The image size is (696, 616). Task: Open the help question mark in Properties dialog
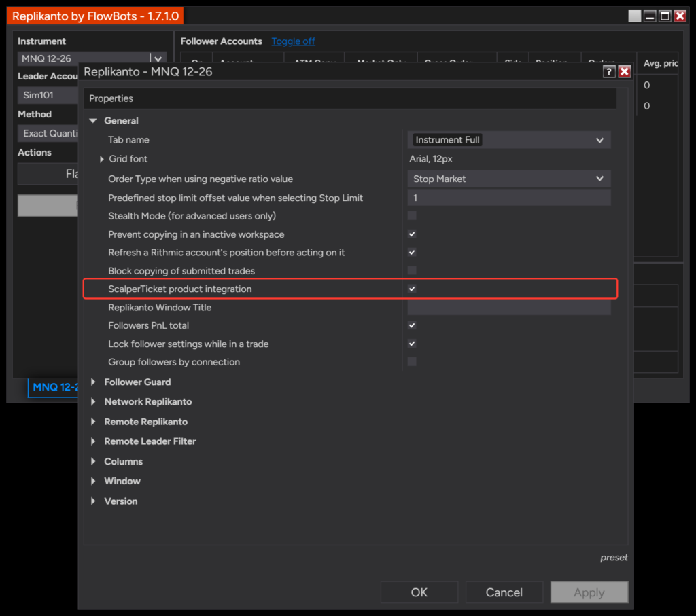tap(609, 71)
